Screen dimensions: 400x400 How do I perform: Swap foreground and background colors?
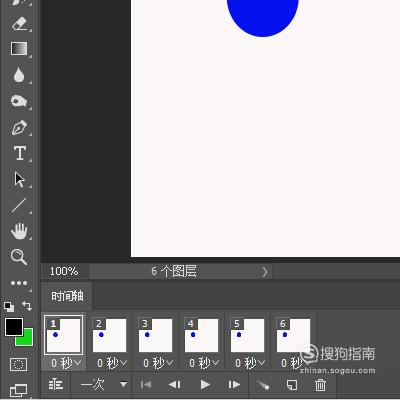point(27,306)
